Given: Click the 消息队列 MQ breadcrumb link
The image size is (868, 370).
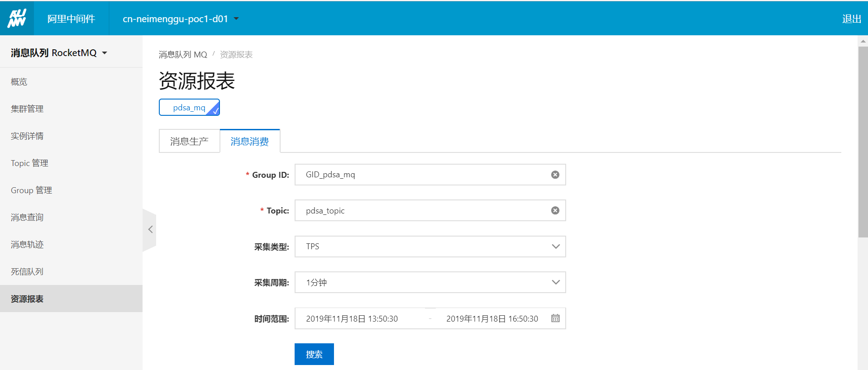Looking at the screenshot, I should [183, 54].
